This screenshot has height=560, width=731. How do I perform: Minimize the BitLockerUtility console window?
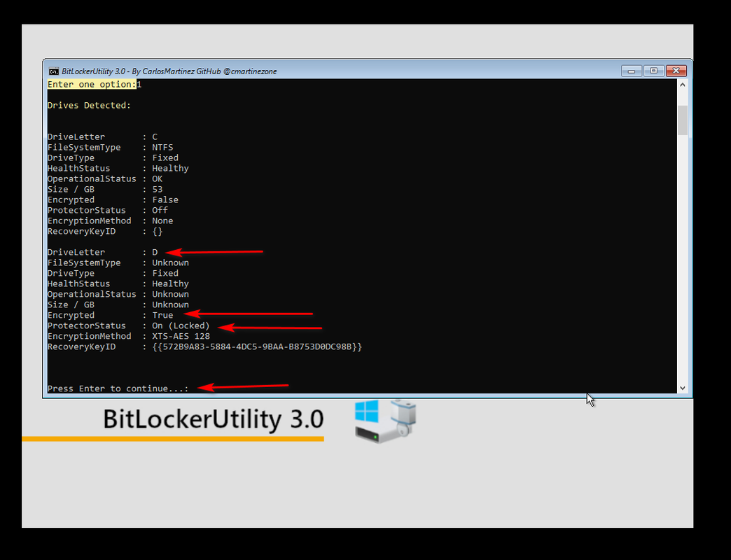[x=632, y=71]
